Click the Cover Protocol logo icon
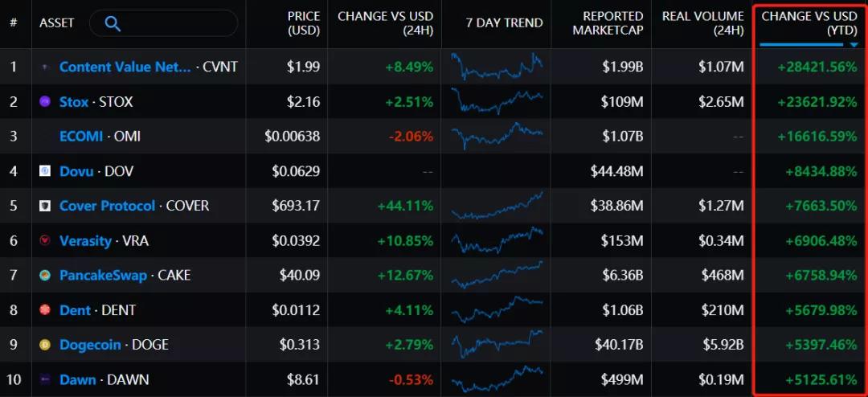 (45, 206)
